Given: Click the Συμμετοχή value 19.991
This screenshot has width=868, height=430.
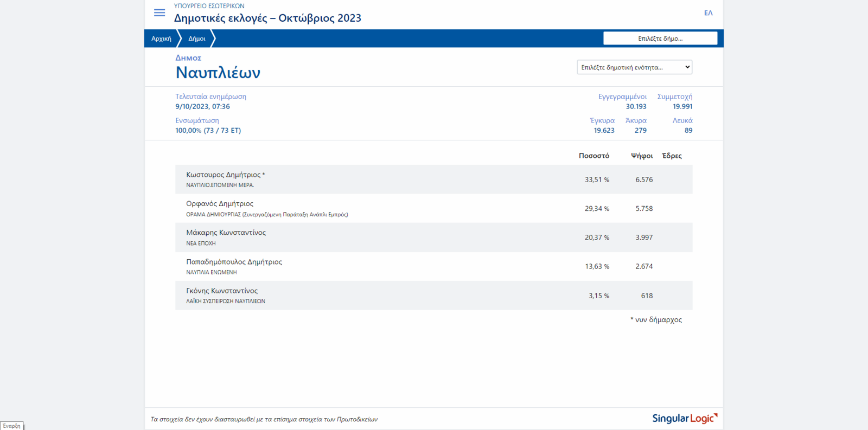Looking at the screenshot, I should point(682,107).
